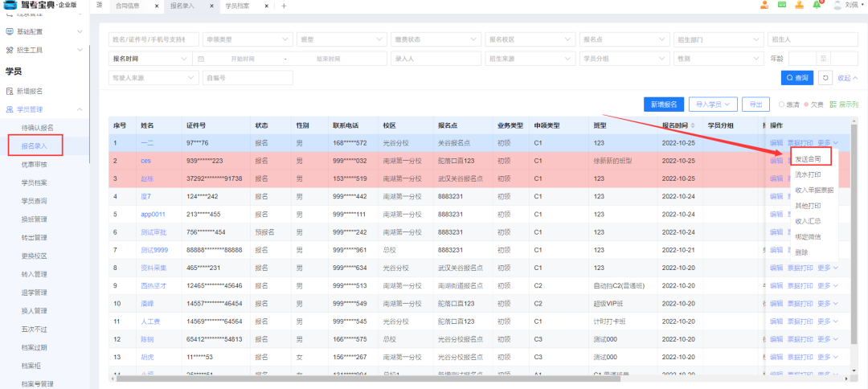Choose 其他打印 from the more menu
This screenshot has height=389, width=868.
(x=808, y=205)
